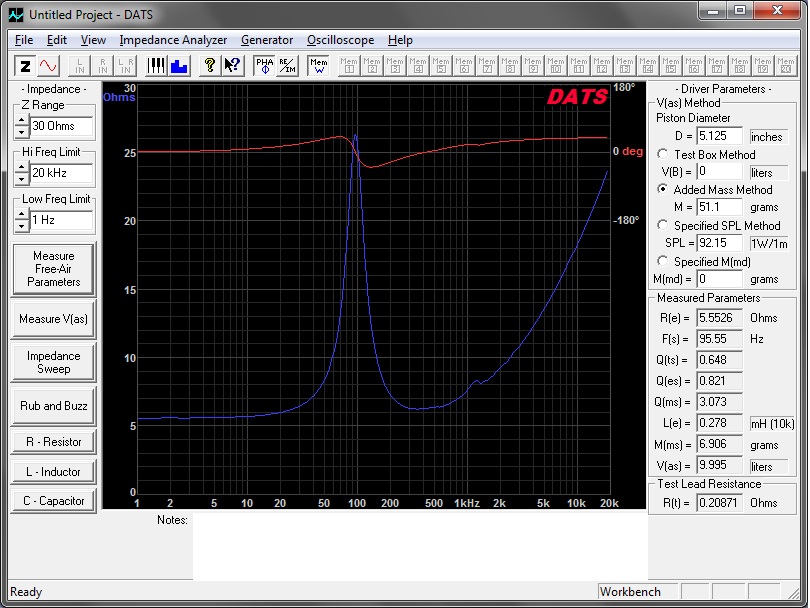The image size is (810, 608).
Task: Click the R(e) value 5.5526
Action: 719,318
